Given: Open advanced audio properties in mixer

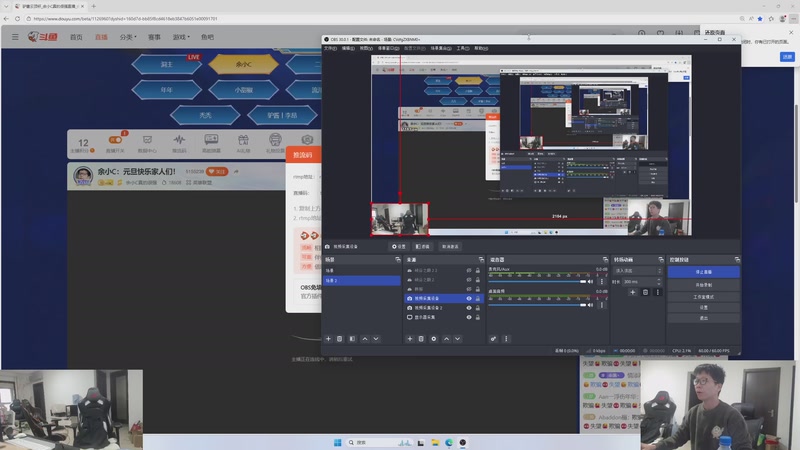Looking at the screenshot, I should click(493, 339).
